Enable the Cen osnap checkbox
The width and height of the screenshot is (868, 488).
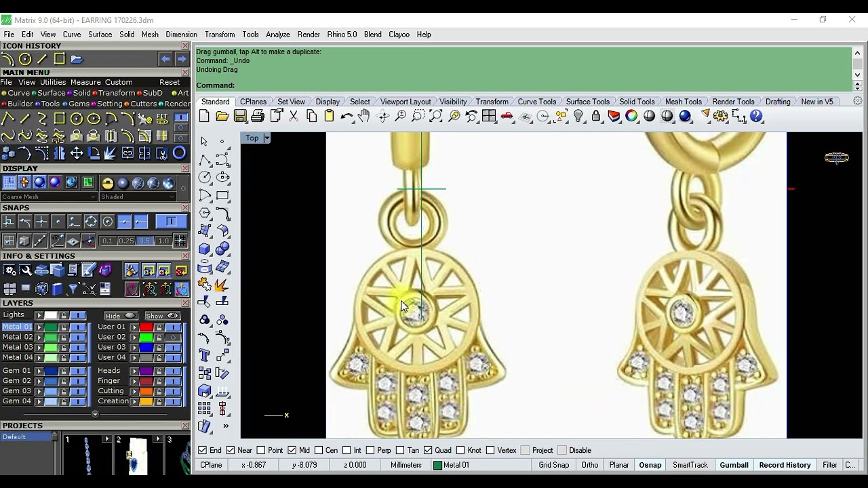click(319, 450)
